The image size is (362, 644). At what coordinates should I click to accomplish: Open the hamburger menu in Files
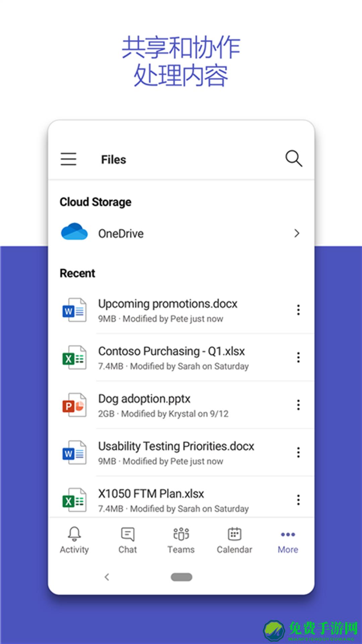(x=68, y=159)
